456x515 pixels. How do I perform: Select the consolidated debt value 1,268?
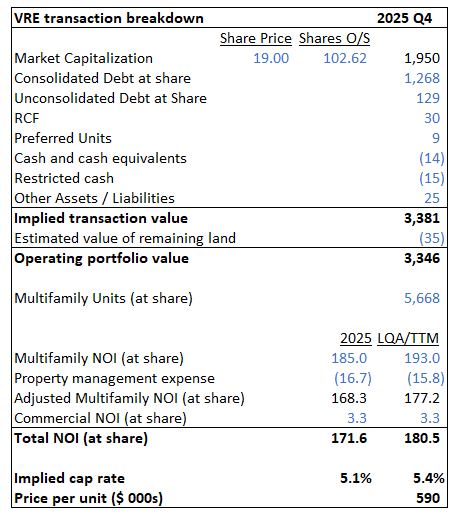(422, 78)
